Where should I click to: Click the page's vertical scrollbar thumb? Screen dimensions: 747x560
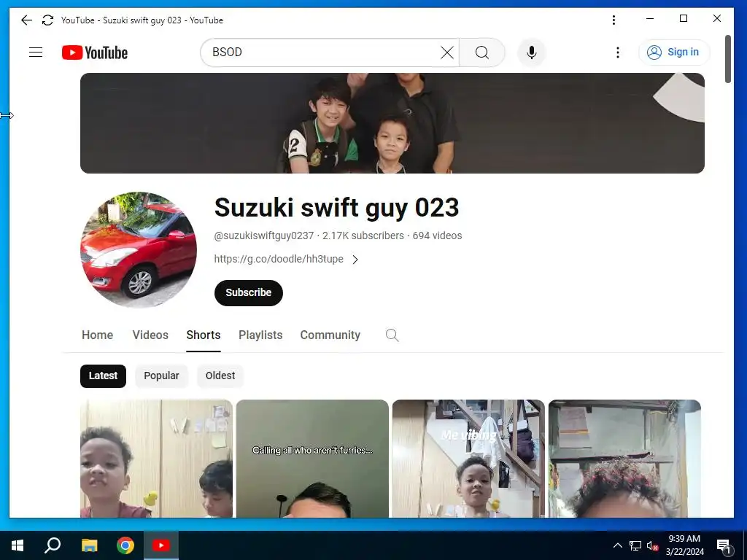728,58
